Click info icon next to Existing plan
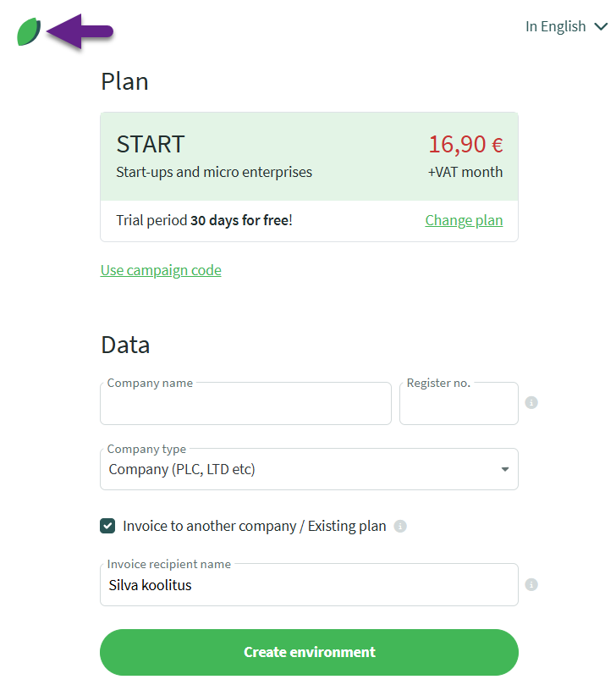Viewport: 616px width, 685px height. 400,527
